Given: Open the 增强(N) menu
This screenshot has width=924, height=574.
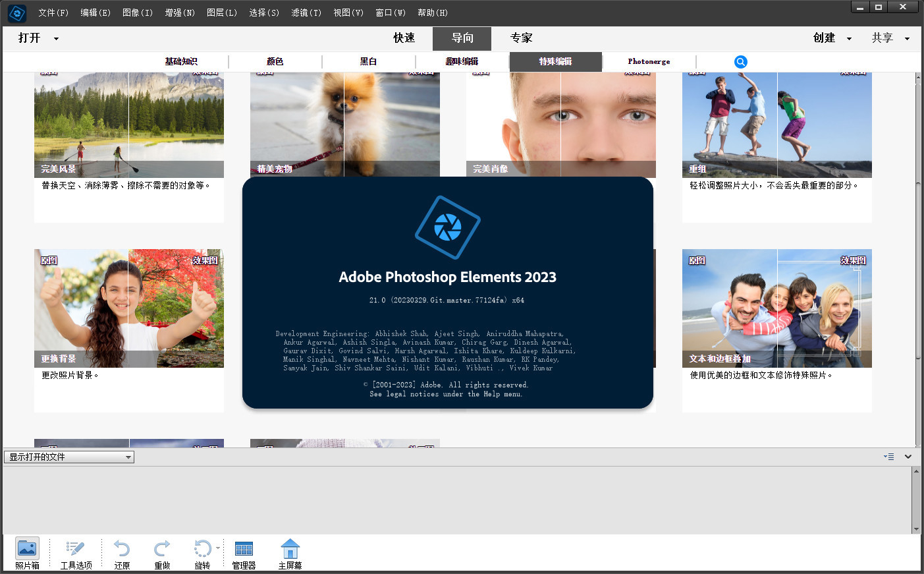Looking at the screenshot, I should point(180,13).
